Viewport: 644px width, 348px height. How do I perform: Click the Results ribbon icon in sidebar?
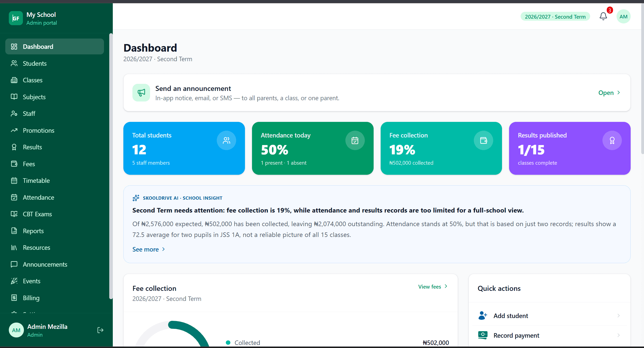[x=14, y=147]
